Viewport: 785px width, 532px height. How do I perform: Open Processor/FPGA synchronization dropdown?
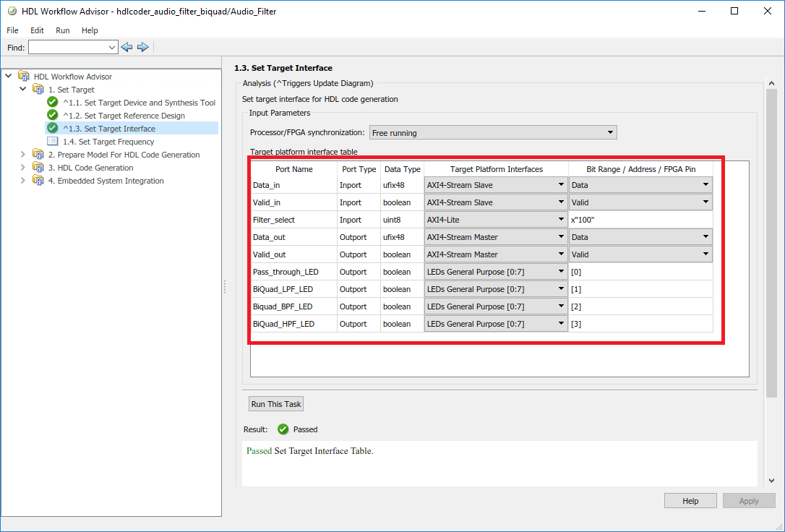[x=493, y=133]
